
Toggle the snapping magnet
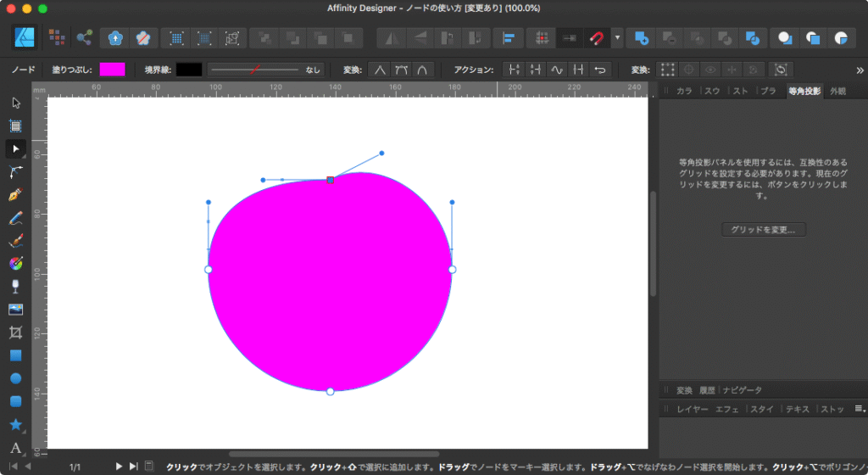click(597, 38)
